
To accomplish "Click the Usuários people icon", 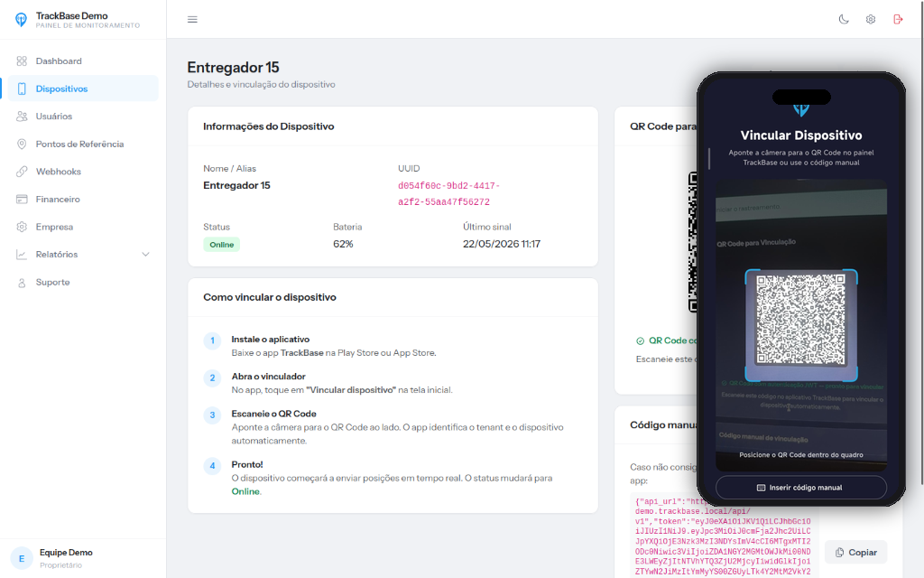I will [x=22, y=117].
